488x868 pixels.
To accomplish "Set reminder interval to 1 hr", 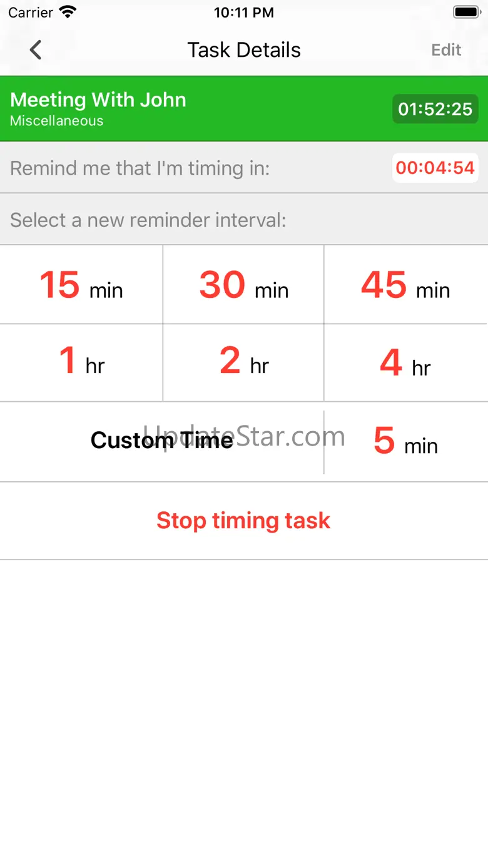I will click(x=81, y=362).
